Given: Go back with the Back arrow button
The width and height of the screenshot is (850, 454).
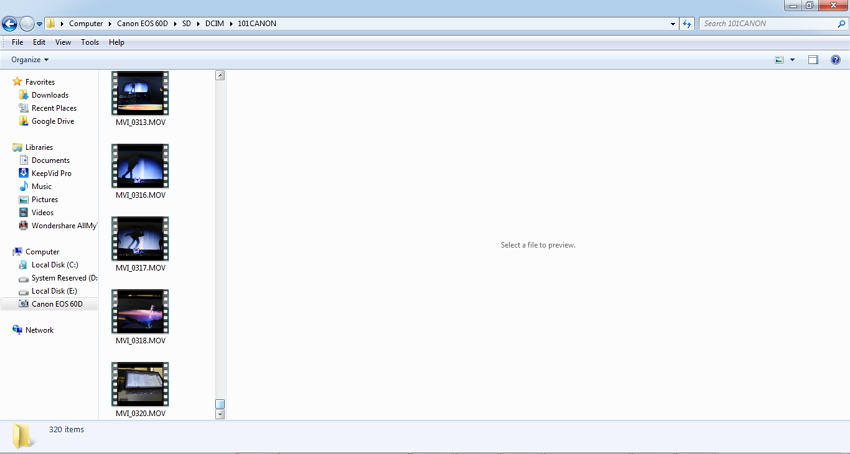Looking at the screenshot, I should pos(9,23).
